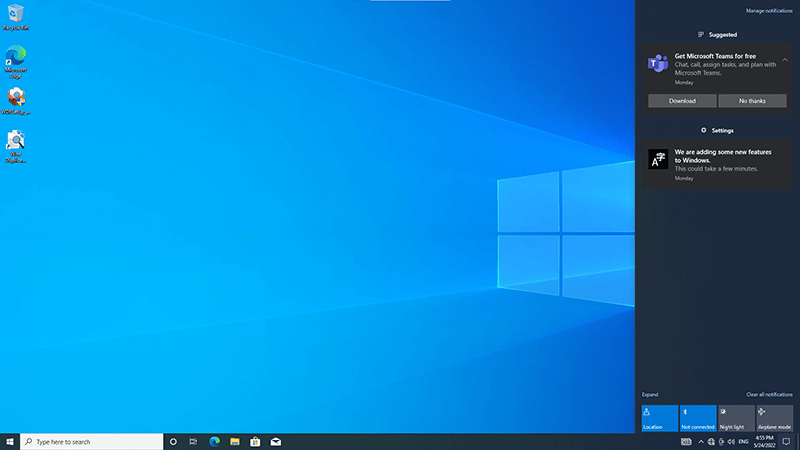800x450 pixels.
Task: Open File Explorer from the taskbar
Action: point(235,442)
